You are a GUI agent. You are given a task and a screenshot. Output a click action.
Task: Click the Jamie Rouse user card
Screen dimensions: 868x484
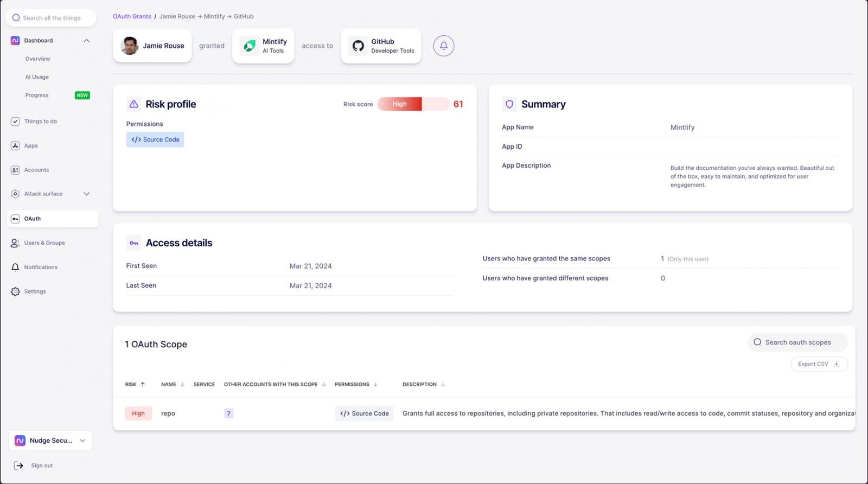[x=152, y=46]
